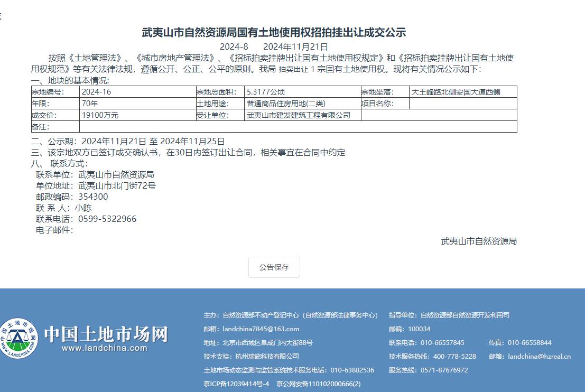This screenshot has height=392, width=585.
Task: Click the 电子邮件 label line
Action: click(54, 230)
